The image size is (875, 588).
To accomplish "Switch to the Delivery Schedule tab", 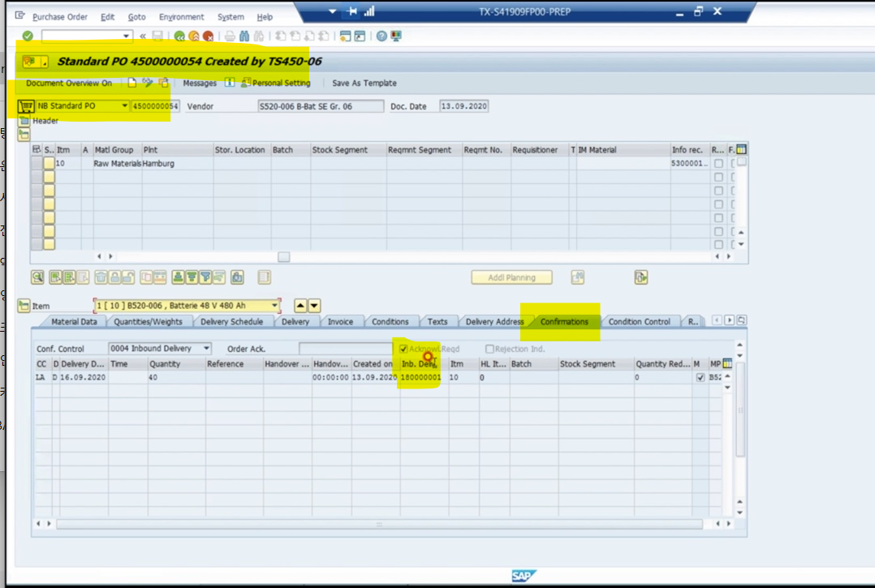I will [231, 322].
